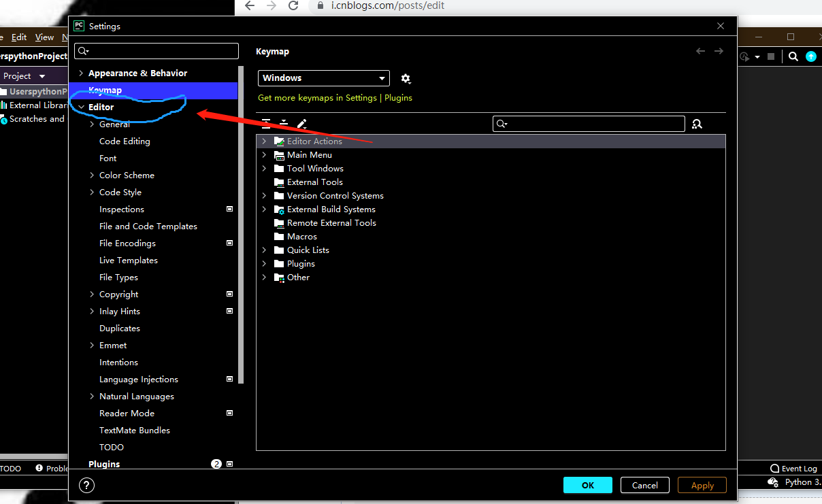Click project-level marker next to Copyright
The width and height of the screenshot is (822, 504).
click(229, 294)
